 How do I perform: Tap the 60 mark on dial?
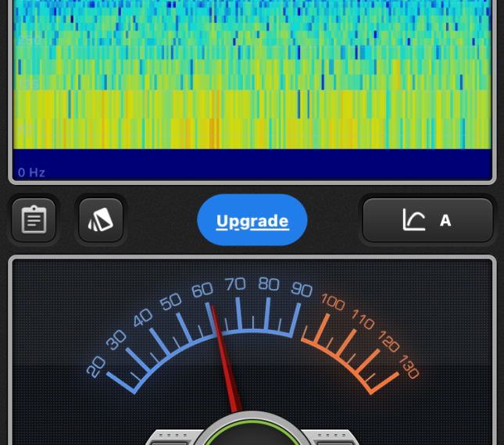click(x=202, y=290)
